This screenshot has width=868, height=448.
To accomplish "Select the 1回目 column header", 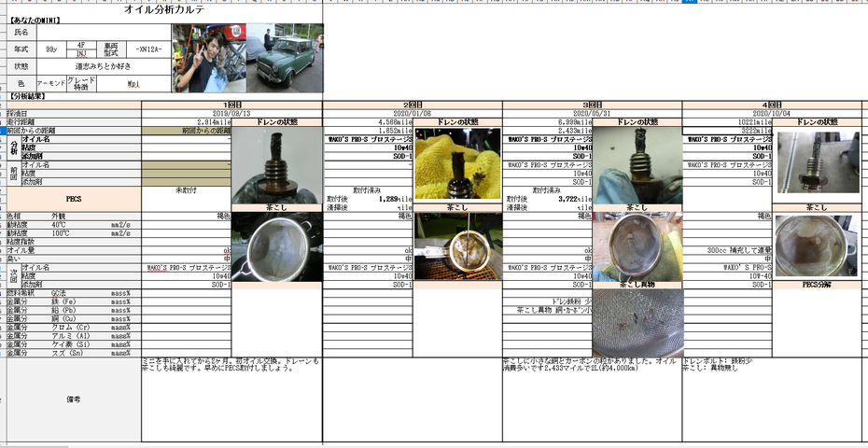I will click(x=232, y=105).
